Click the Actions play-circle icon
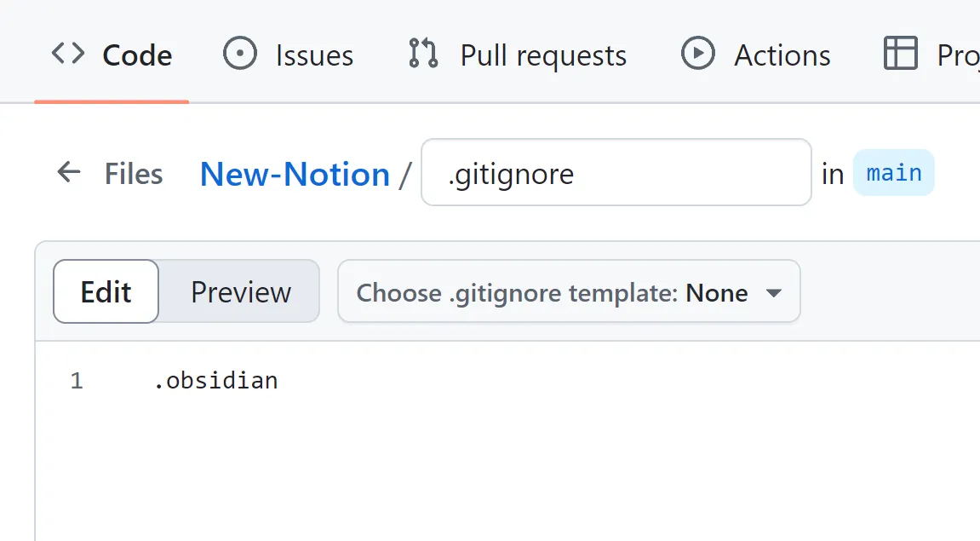 [x=697, y=53]
